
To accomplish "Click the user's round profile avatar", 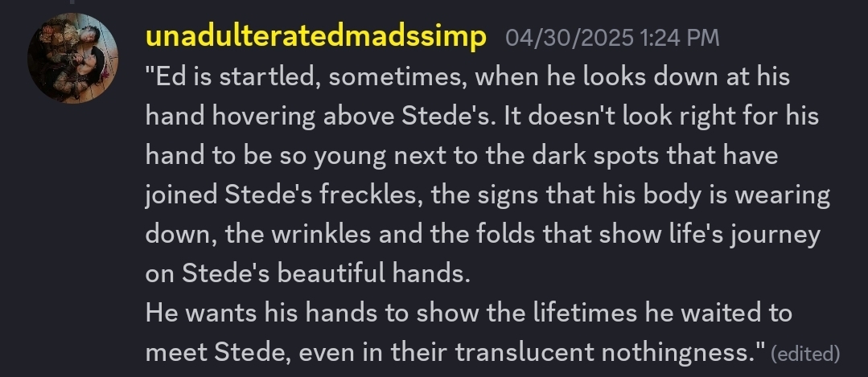I will (x=72, y=58).
